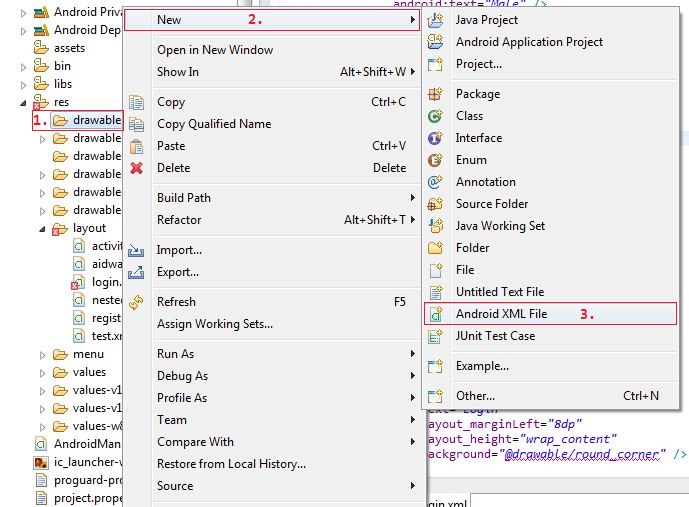Select the green Class icon

pos(435,116)
